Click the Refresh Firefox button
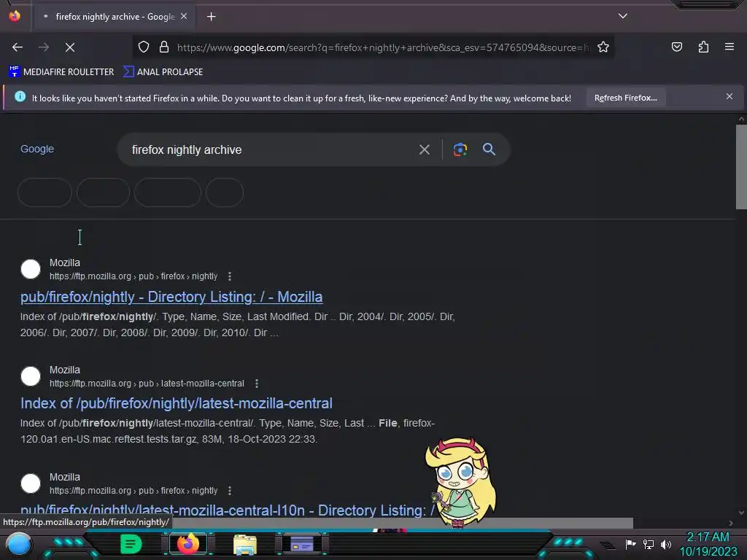 coord(625,98)
